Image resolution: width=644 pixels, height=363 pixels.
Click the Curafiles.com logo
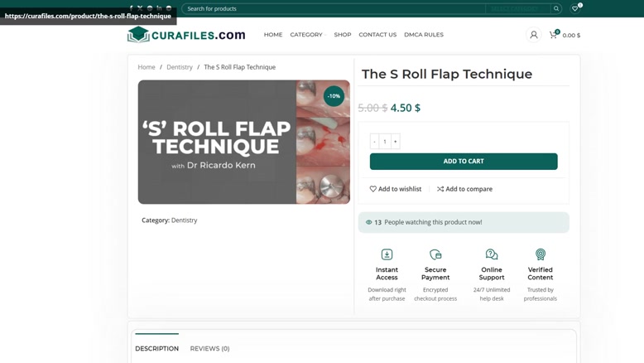tap(186, 35)
